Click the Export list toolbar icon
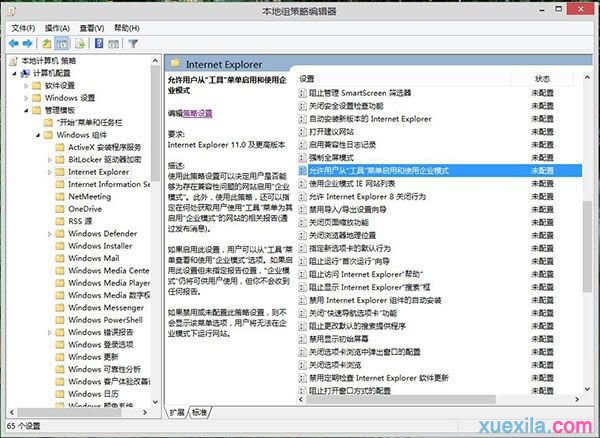This screenshot has width=600, height=438. [80, 44]
